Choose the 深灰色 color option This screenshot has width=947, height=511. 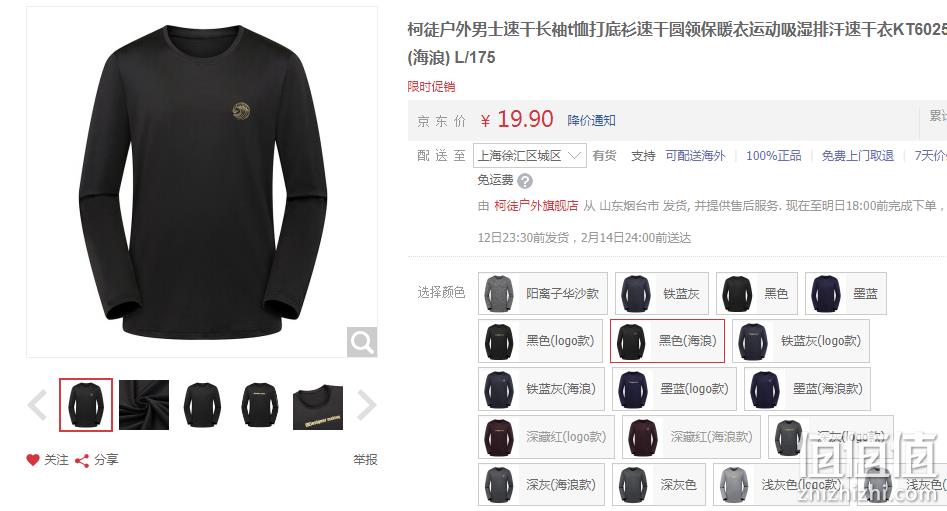[x=659, y=484]
